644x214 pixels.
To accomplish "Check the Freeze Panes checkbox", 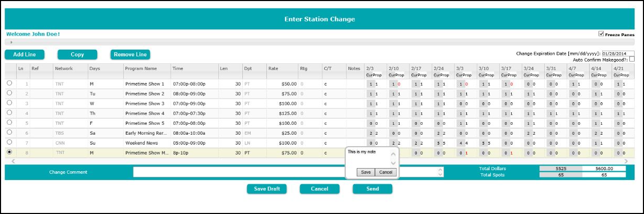I will [601, 34].
